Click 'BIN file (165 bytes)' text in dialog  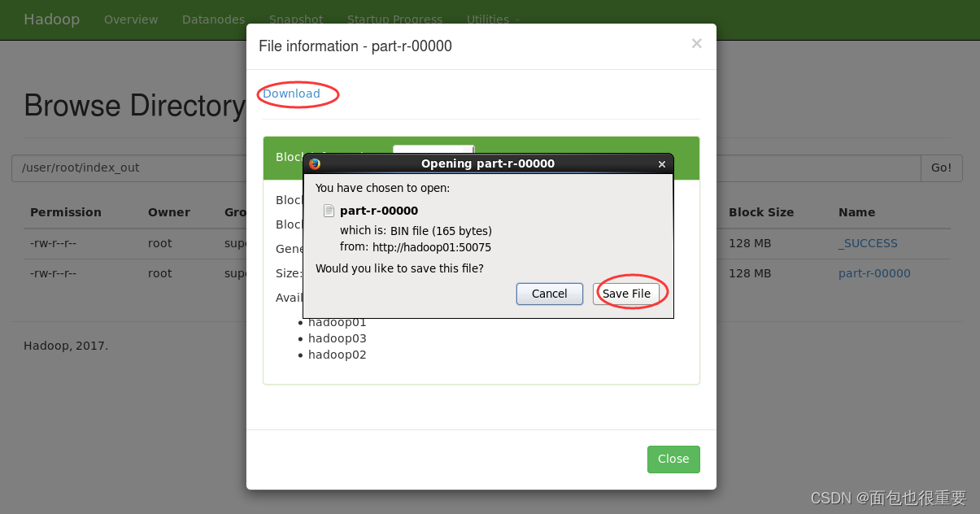coord(441,231)
